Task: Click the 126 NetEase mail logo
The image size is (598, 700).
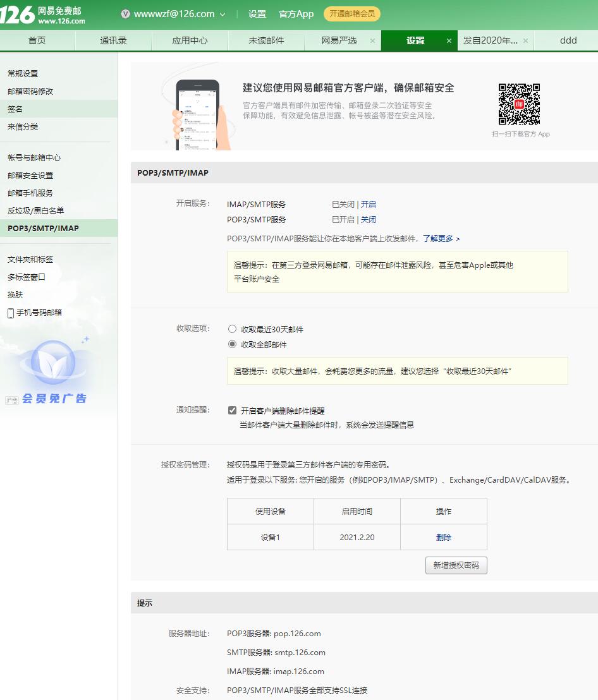Action: 43,15
